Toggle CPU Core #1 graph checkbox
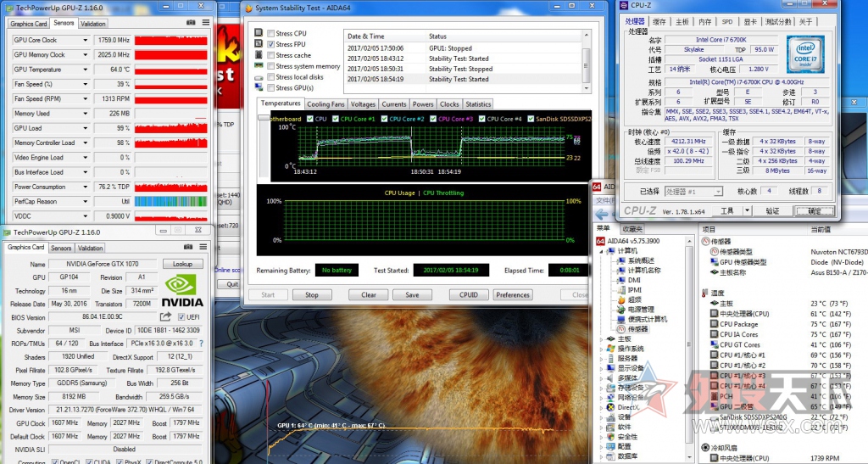868x464 pixels. 336,119
